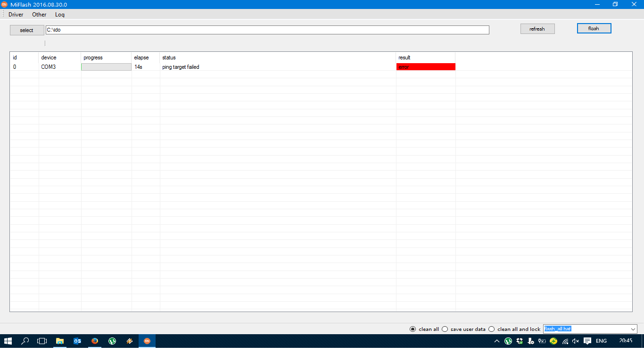Minimize the MiFlash window
The width and height of the screenshot is (644, 362).
click(597, 4)
